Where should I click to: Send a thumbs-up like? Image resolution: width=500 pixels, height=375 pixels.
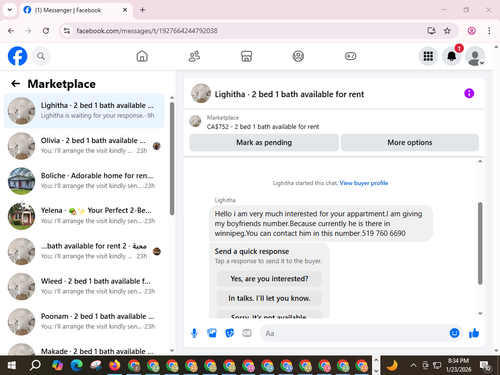[x=474, y=333]
